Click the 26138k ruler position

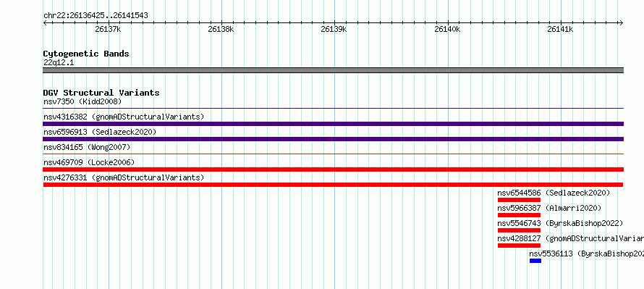221,29
